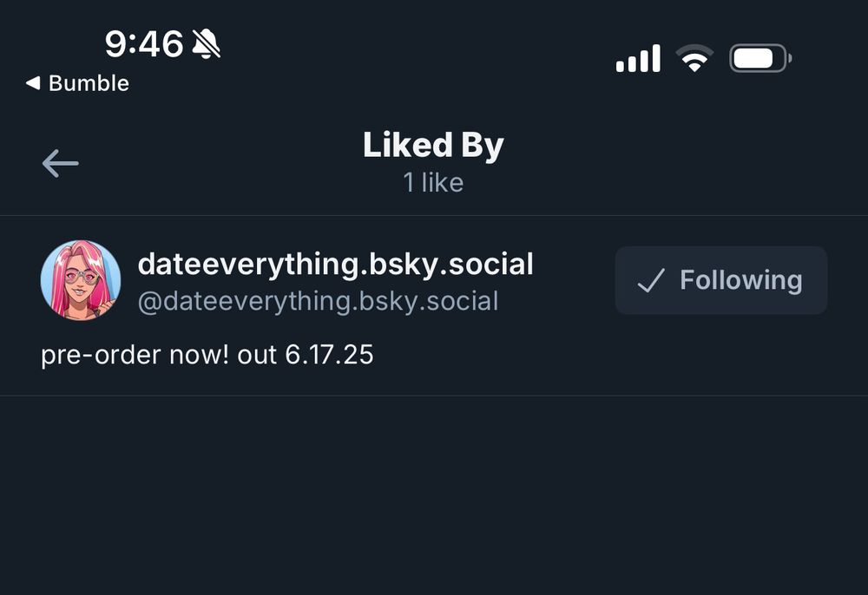This screenshot has width=868, height=595.
Task: Open the pink-haired profile avatar
Action: pyautogui.click(x=81, y=280)
